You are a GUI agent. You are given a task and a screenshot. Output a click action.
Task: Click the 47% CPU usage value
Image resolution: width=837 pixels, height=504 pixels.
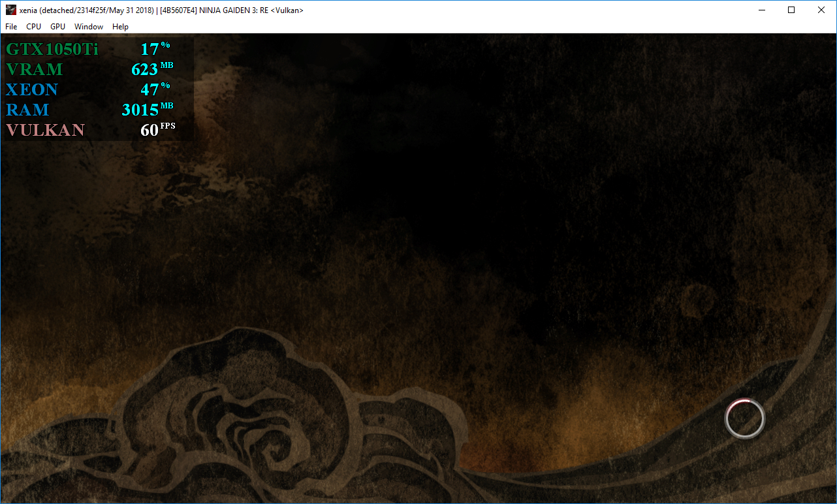[x=155, y=89]
